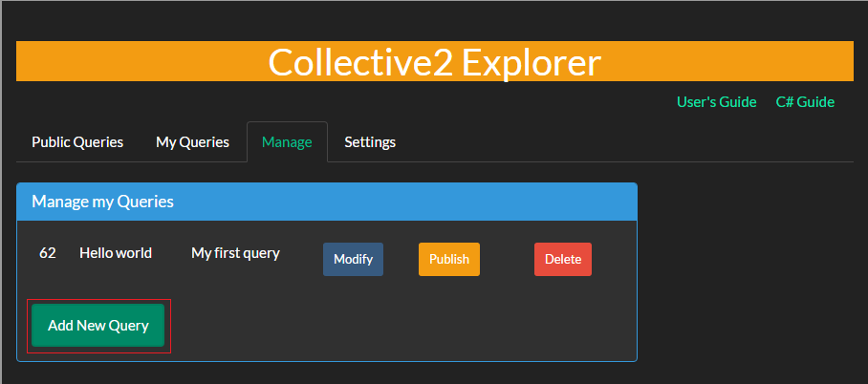Publish the Hello world query

448,259
